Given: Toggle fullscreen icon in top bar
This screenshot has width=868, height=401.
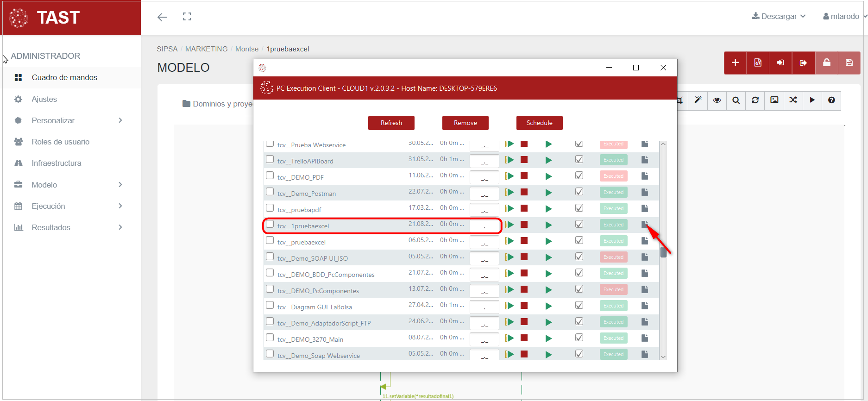Looking at the screenshot, I should pos(187,17).
